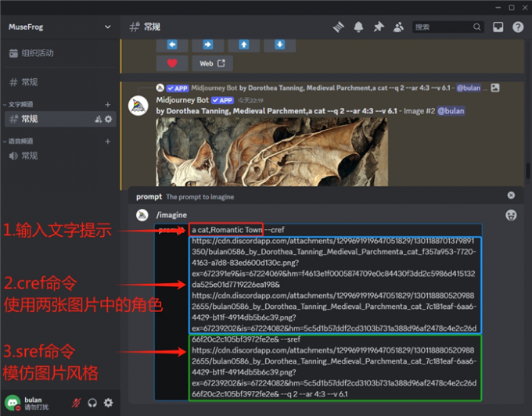The width and height of the screenshot is (532, 416).
Task: Toggle the member list icon
Action: 398,27
